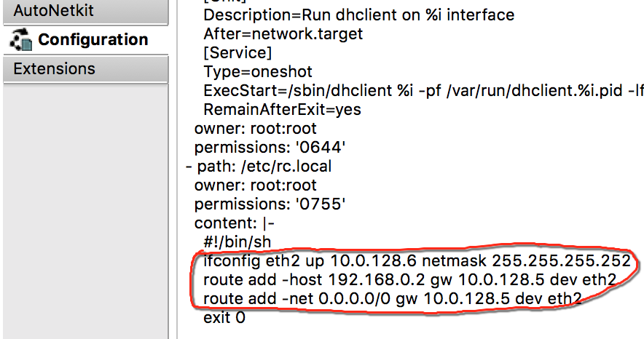
Task: Click the content: |- line
Action: click(234, 223)
